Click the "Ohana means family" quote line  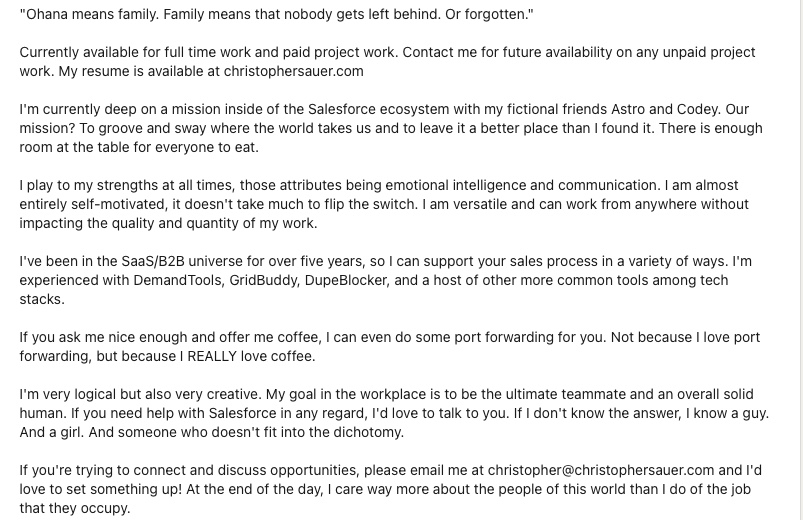[277, 15]
